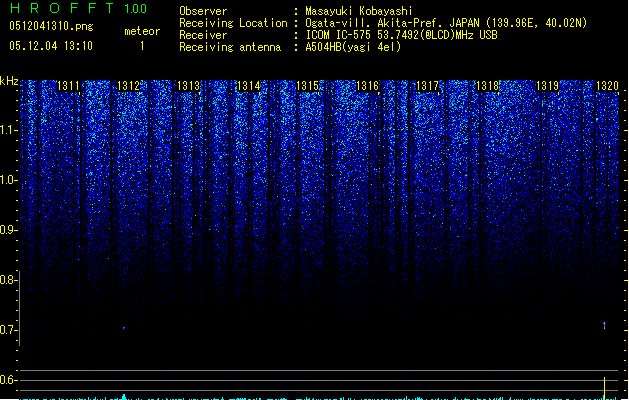Screen dimensions: 629x400
Task: Click the kHz axis unit label
Action: click(x=9, y=81)
